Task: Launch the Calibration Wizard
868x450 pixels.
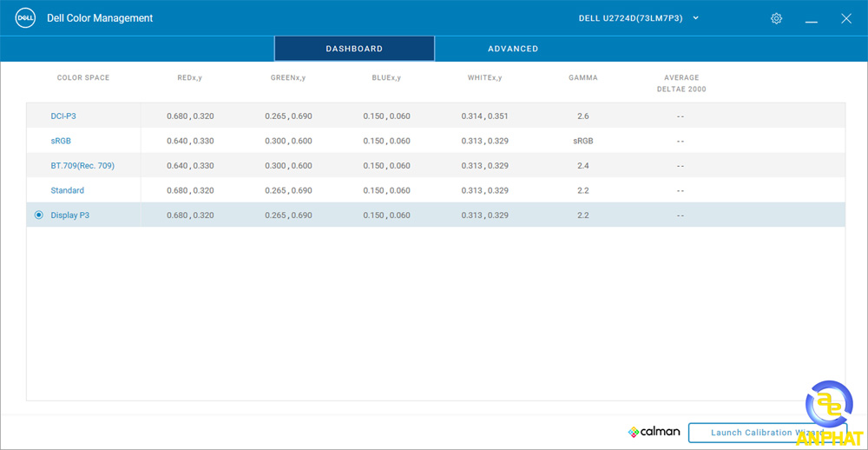Action: click(767, 433)
